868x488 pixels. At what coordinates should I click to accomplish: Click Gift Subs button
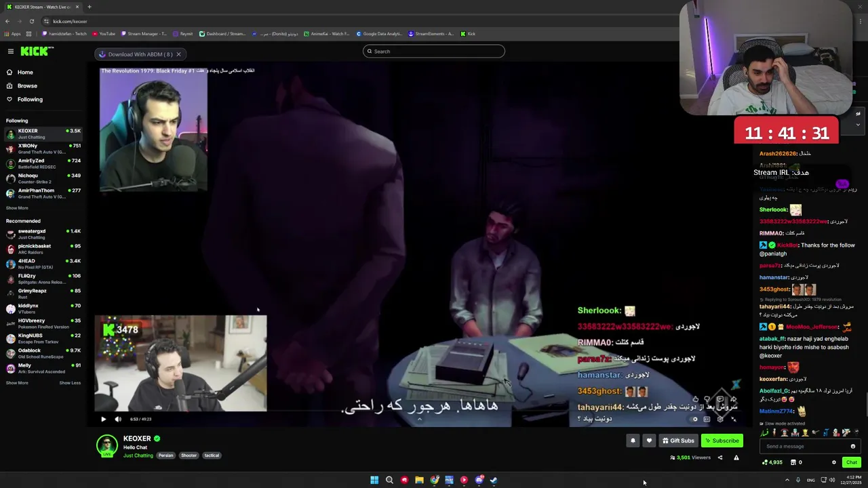tap(678, 441)
